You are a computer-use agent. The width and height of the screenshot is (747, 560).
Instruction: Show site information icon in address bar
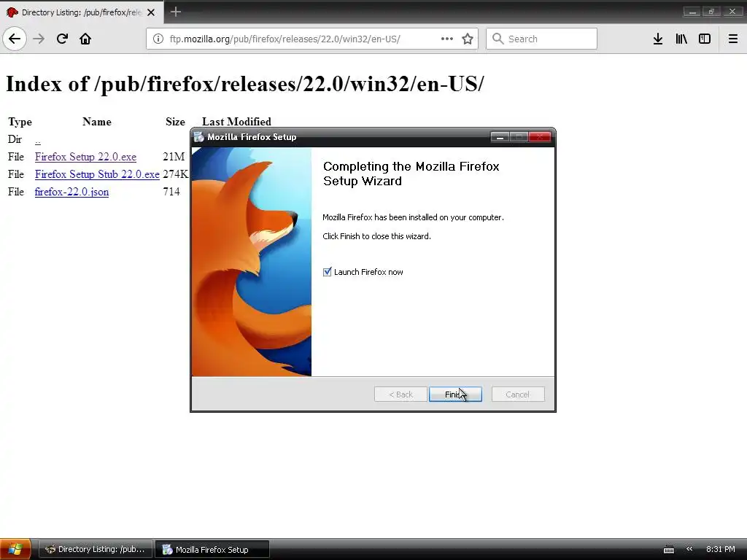tap(158, 39)
